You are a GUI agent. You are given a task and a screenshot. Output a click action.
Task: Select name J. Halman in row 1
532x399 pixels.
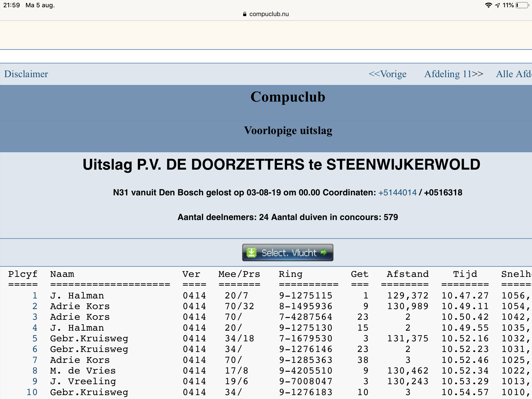point(77,296)
